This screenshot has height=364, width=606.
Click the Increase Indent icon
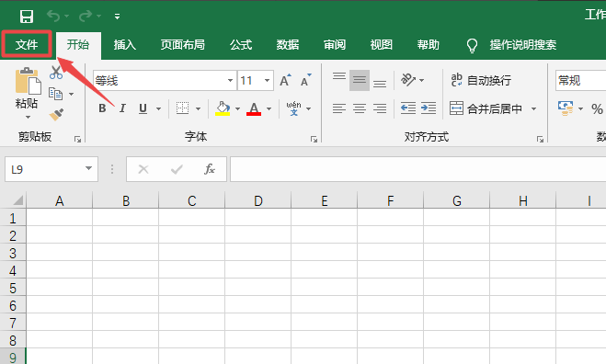click(x=429, y=108)
